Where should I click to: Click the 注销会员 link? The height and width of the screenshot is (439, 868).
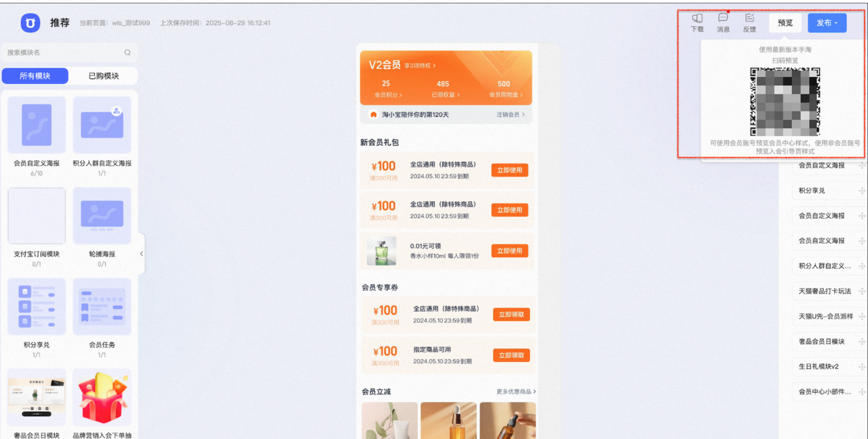coord(510,115)
